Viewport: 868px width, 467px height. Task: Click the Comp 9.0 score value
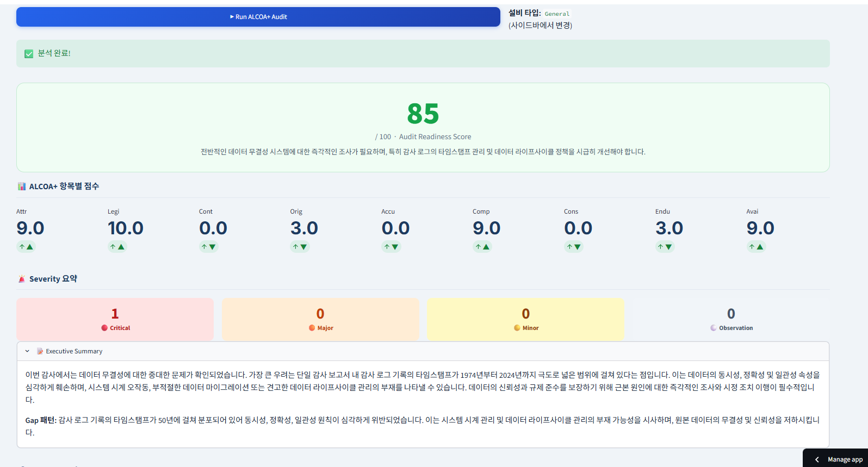487,228
